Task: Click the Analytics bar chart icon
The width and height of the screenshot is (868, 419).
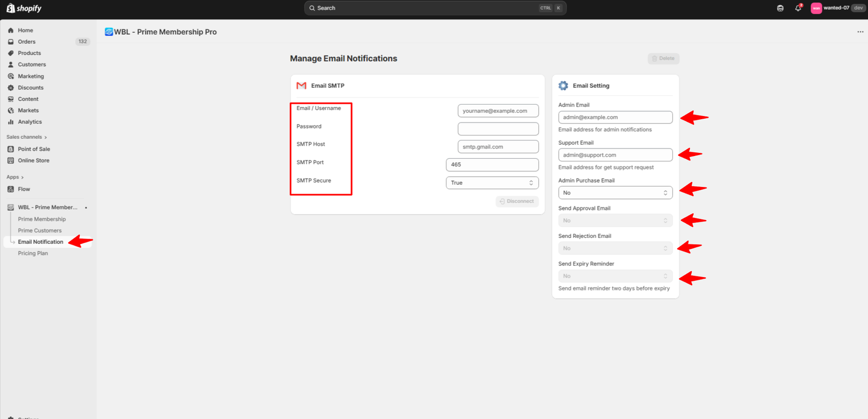Action: pyautogui.click(x=10, y=122)
